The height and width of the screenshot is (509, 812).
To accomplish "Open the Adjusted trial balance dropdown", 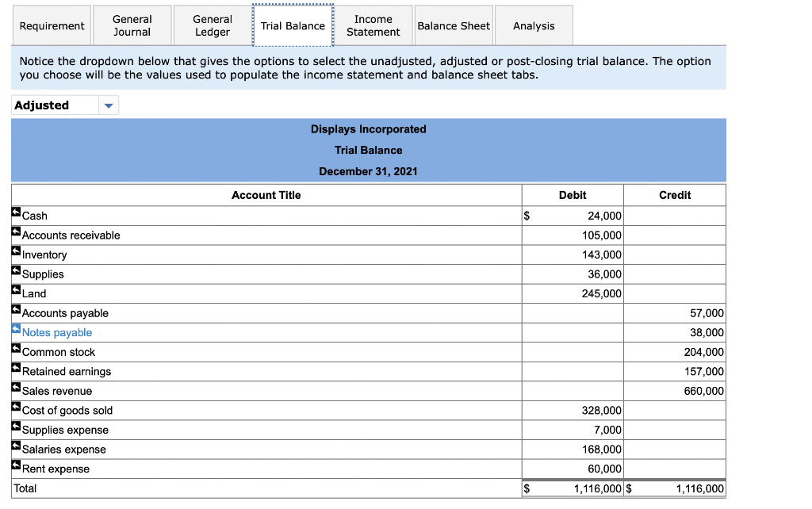I will coord(56,105).
